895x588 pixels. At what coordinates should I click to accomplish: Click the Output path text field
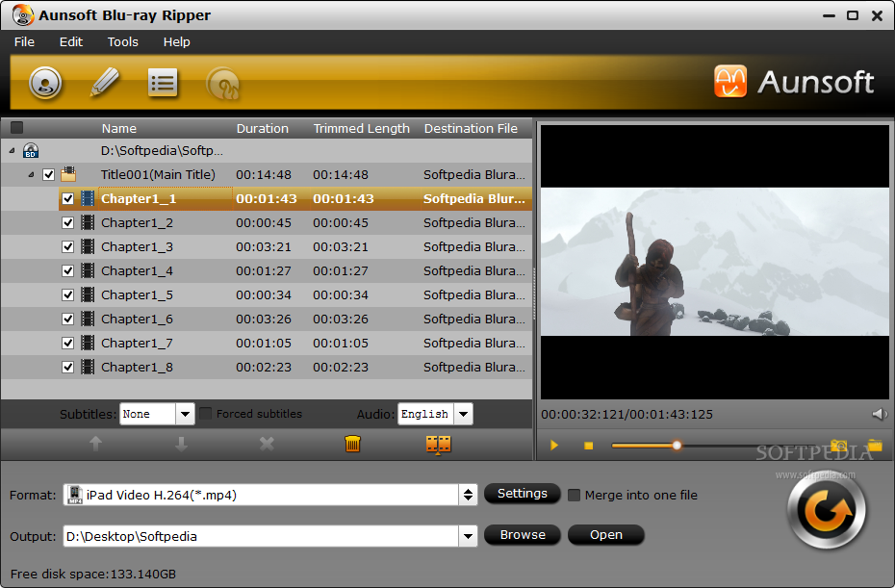(x=261, y=536)
